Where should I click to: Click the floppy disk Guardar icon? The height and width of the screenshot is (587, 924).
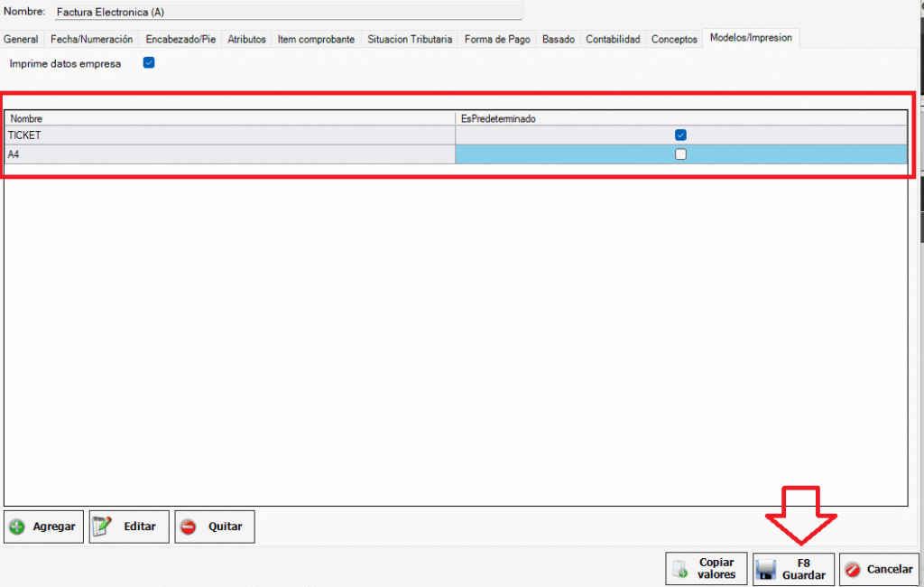[x=766, y=570]
